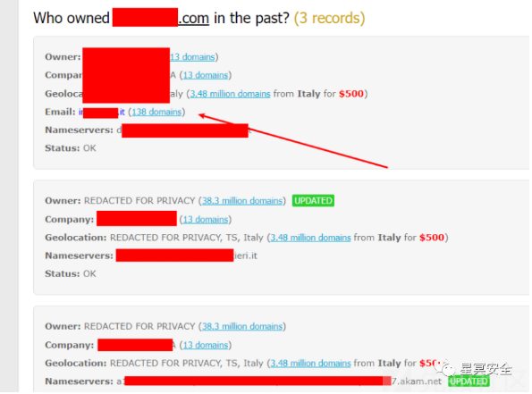Image resolution: width=532 pixels, height=394 pixels.
Task: Click the green UPDATED badge beside second Owner
Action: click(x=313, y=201)
